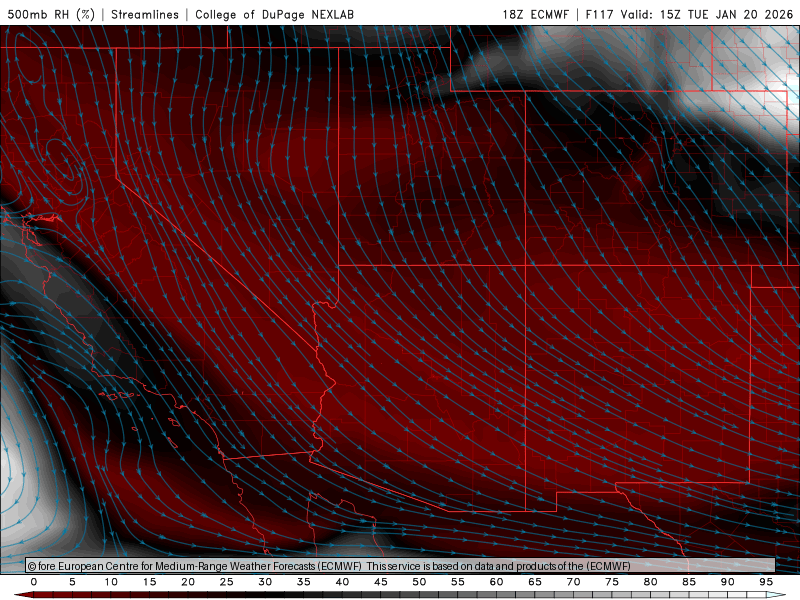Click the '50' colorbar tick label
800x600 pixels.
[419, 582]
